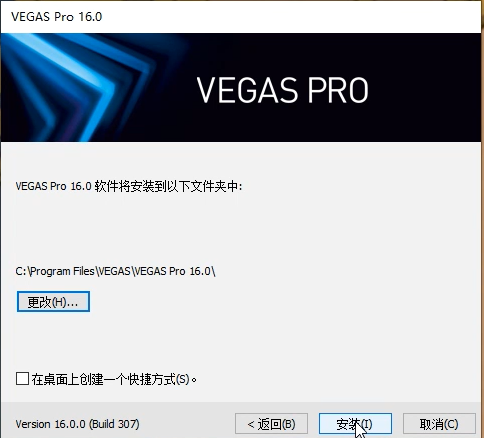
Task: Click the Version 16.0.0 (Build 307) label
Action: [77, 424]
